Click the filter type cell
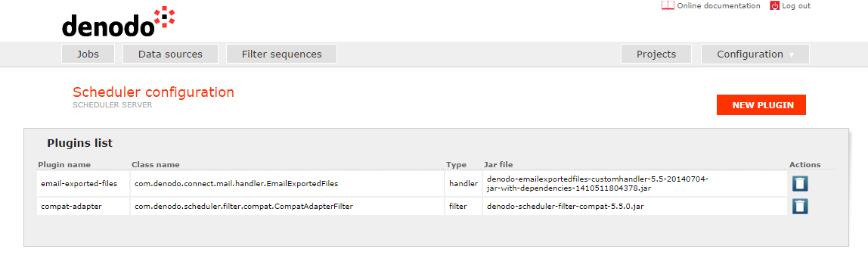The image size is (868, 277). (463, 206)
